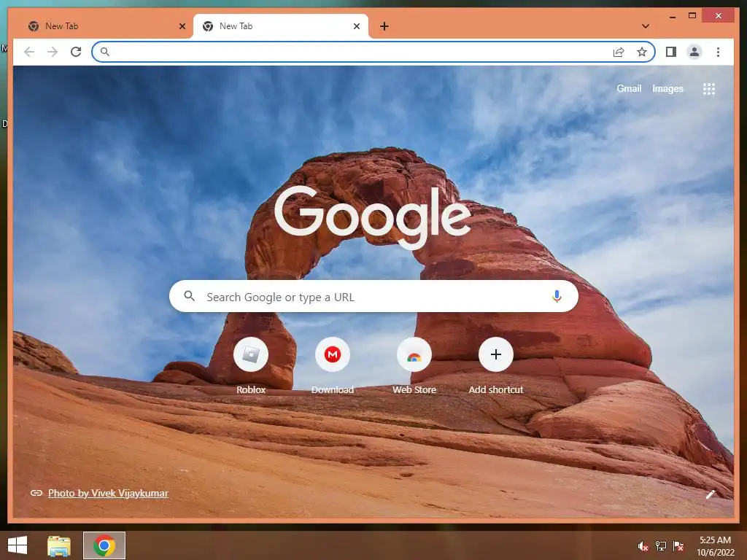Image resolution: width=747 pixels, height=560 pixels.
Task: Open File Explorer from taskbar
Action: click(59, 545)
